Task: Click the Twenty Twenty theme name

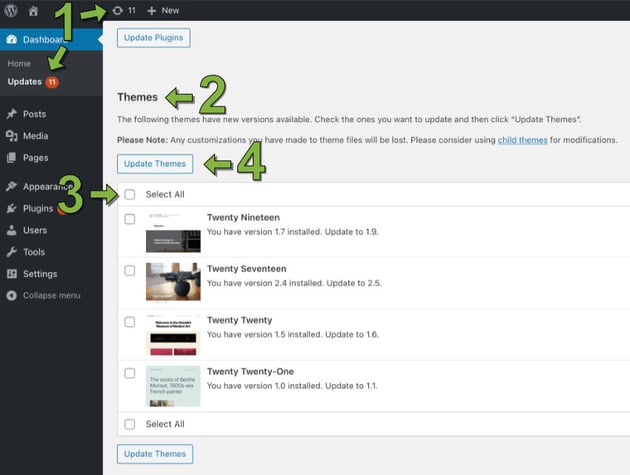Action: click(x=239, y=320)
